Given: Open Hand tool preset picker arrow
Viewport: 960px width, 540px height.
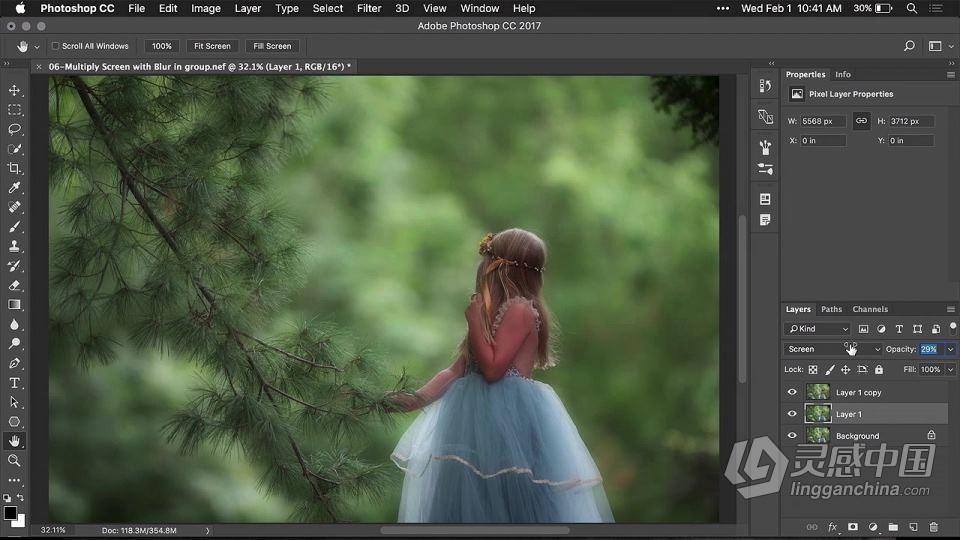Looking at the screenshot, I should 37,47.
